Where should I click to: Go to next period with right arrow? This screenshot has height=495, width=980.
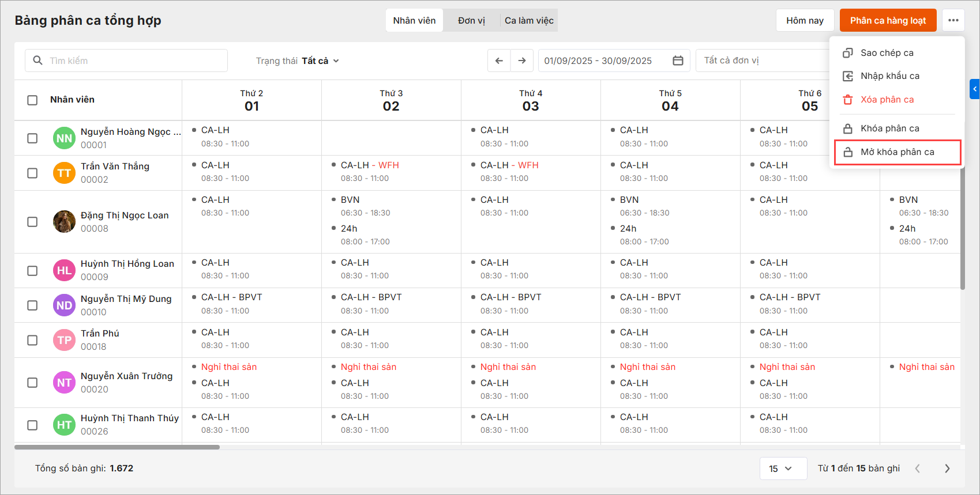pyautogui.click(x=522, y=61)
